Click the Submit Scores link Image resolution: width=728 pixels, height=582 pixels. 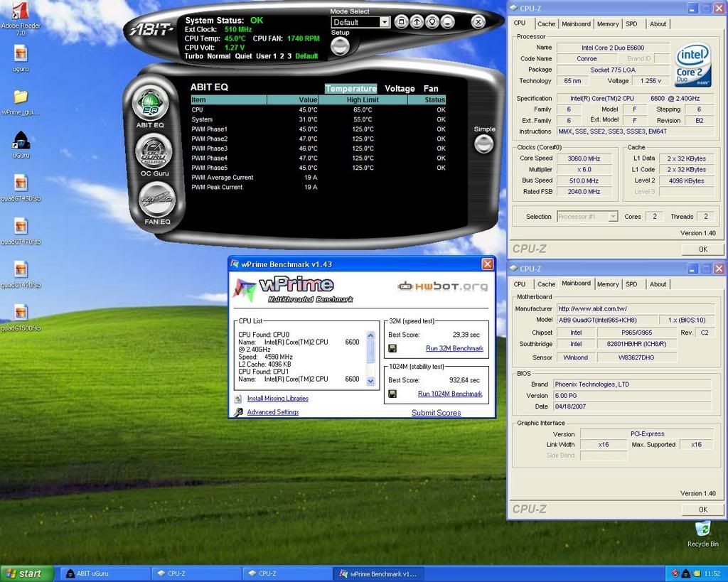(x=437, y=413)
